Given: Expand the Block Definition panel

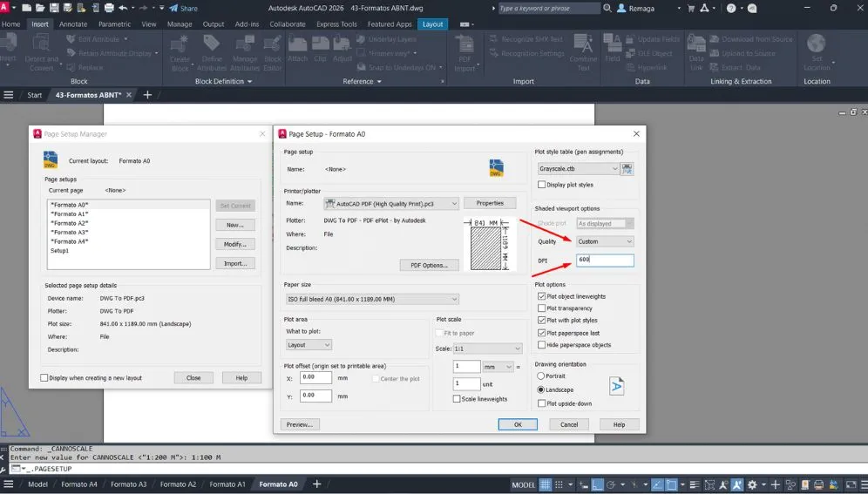Looking at the screenshot, I should pos(224,81).
